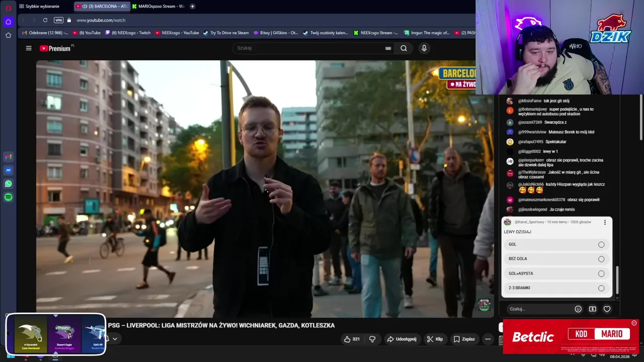Switch to BARCELONA YouTube tab
Image resolution: width=644 pixels, height=362 pixels.
coord(102,6)
